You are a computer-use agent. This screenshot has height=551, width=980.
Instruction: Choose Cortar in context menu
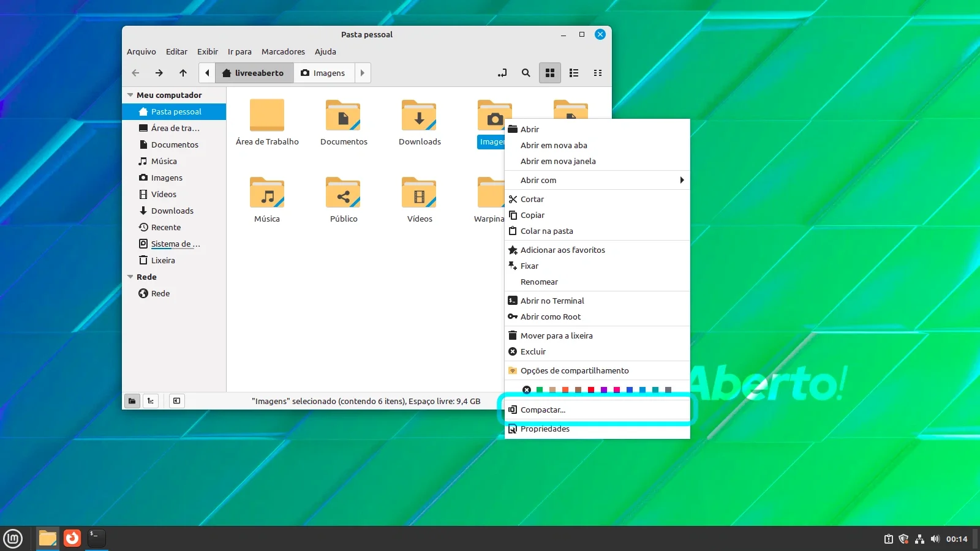[x=597, y=199]
